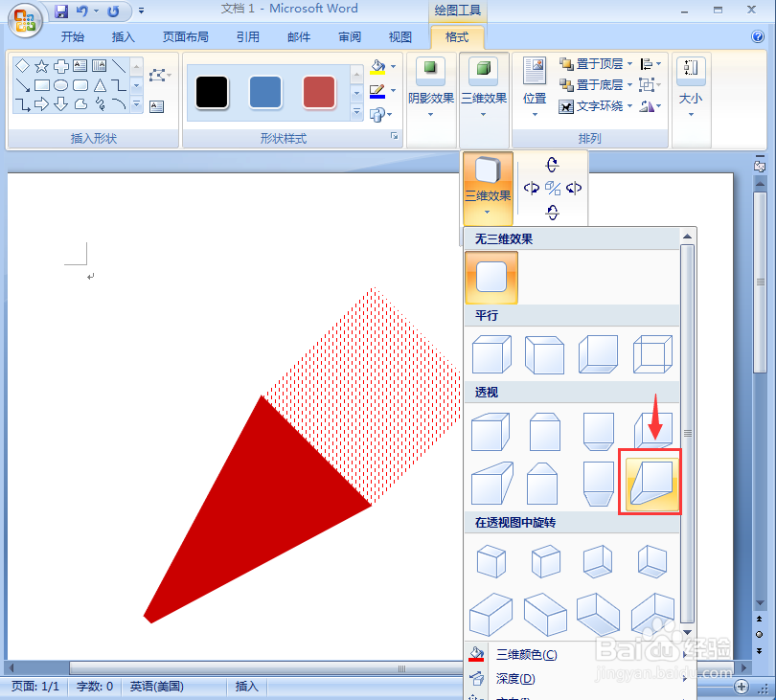Click 置于底层 button
Viewport: 776px width, 700px height.
tap(591, 85)
